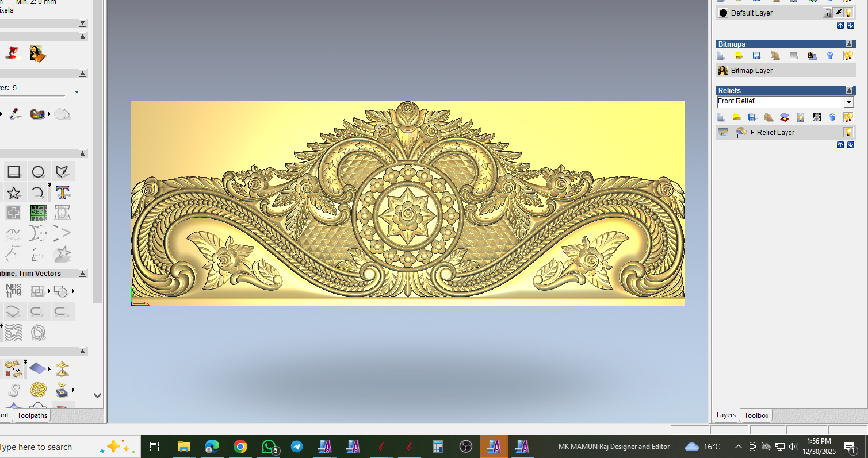Delete the relief layer with trash icon

(832, 117)
